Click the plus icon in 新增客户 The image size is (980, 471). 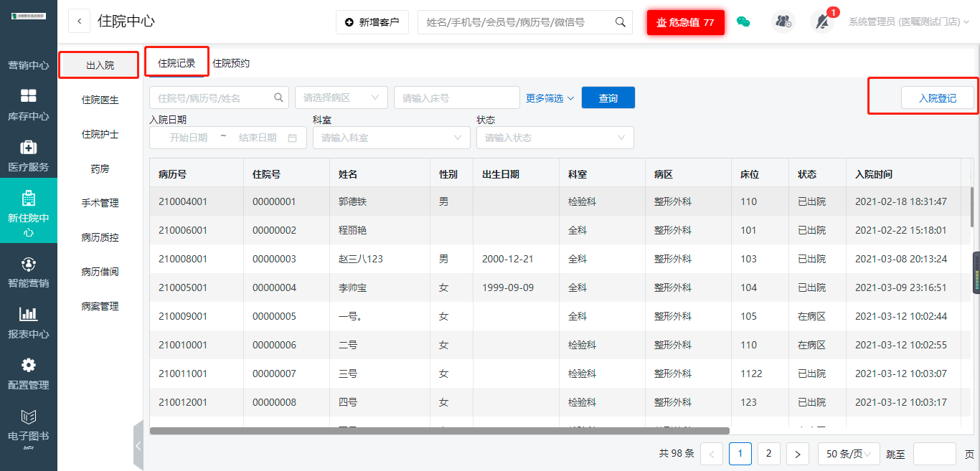point(349,22)
